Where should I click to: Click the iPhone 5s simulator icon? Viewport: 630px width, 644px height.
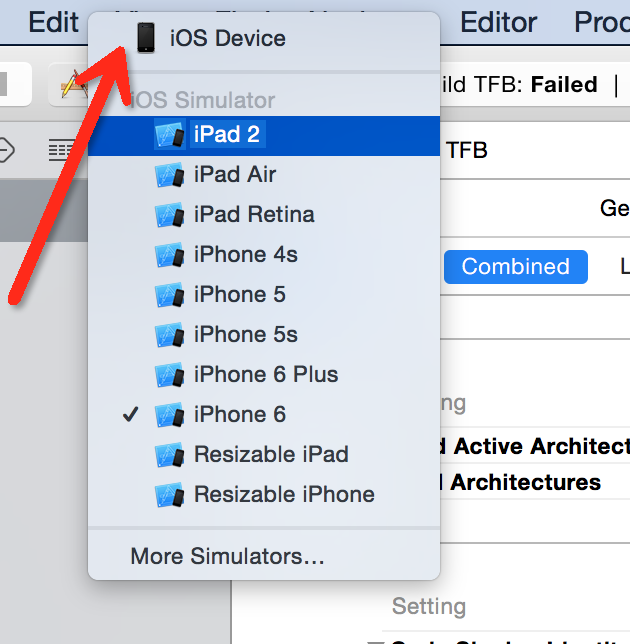(x=170, y=335)
